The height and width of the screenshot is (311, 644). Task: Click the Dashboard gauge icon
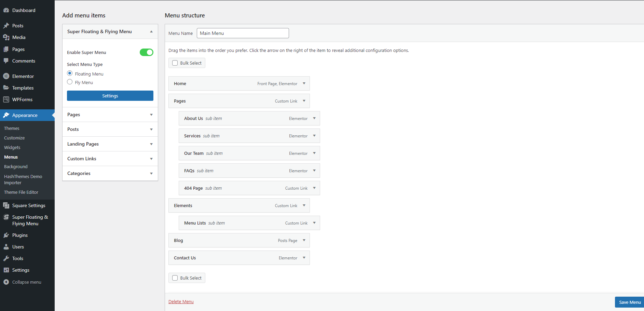click(x=6, y=10)
